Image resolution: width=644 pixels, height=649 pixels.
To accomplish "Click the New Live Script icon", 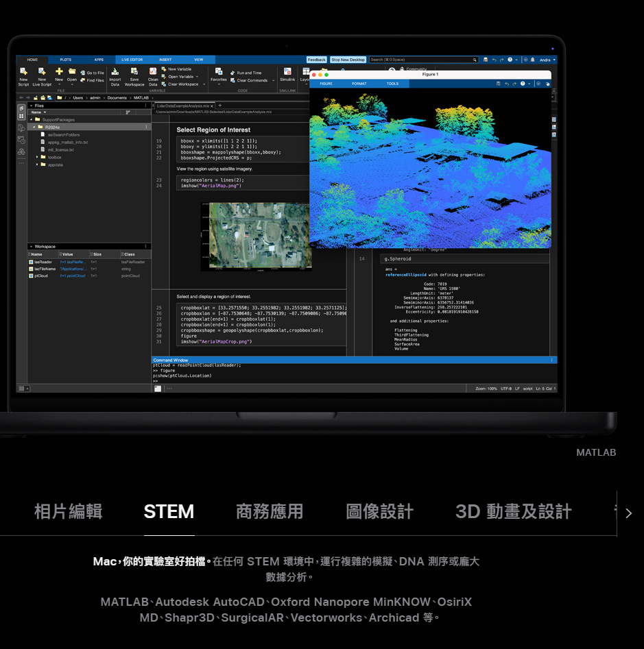I will coord(42,71).
